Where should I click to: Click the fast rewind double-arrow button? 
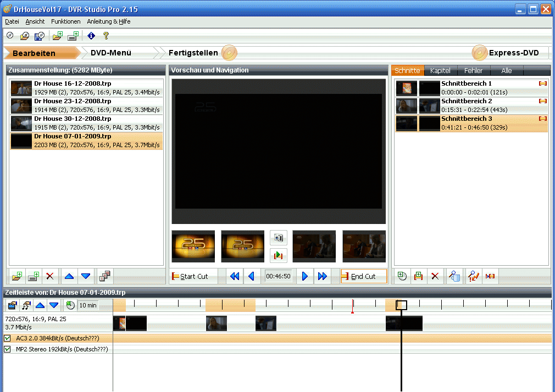pos(235,276)
